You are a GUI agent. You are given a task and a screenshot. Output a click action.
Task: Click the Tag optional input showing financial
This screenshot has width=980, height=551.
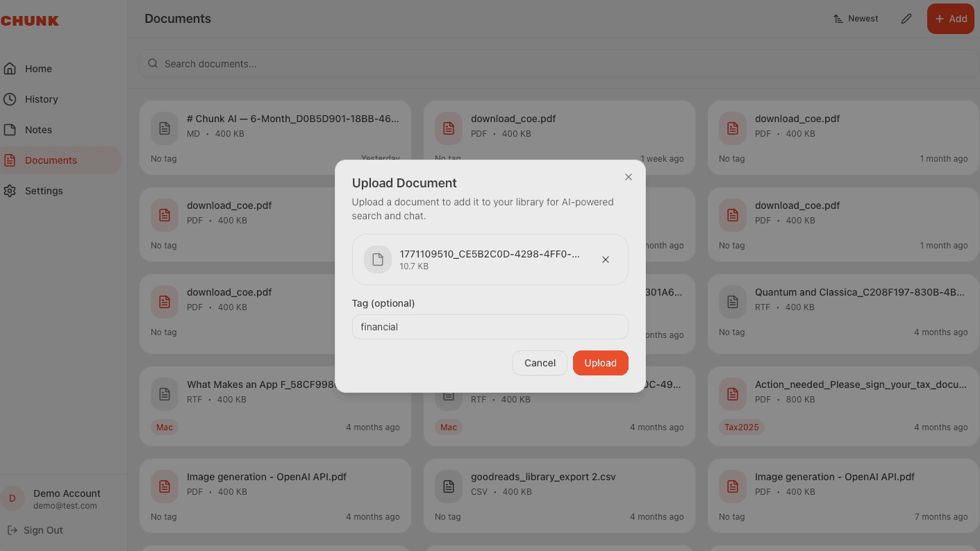(490, 326)
